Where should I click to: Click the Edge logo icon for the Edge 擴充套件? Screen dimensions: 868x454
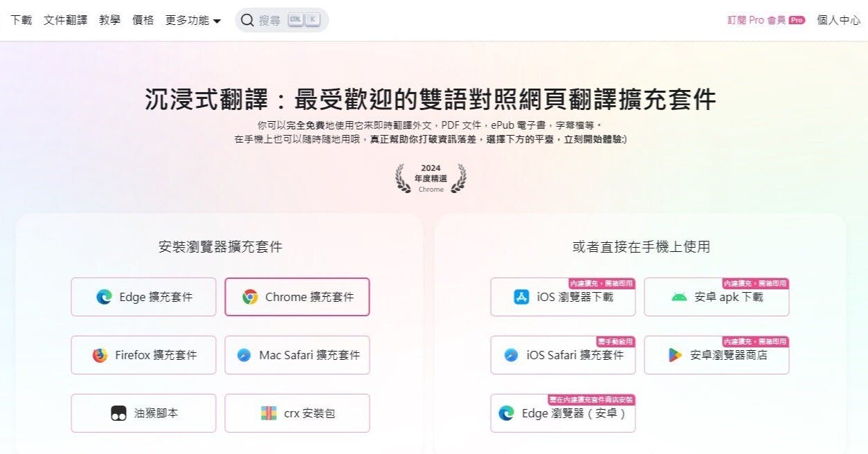pyautogui.click(x=105, y=297)
